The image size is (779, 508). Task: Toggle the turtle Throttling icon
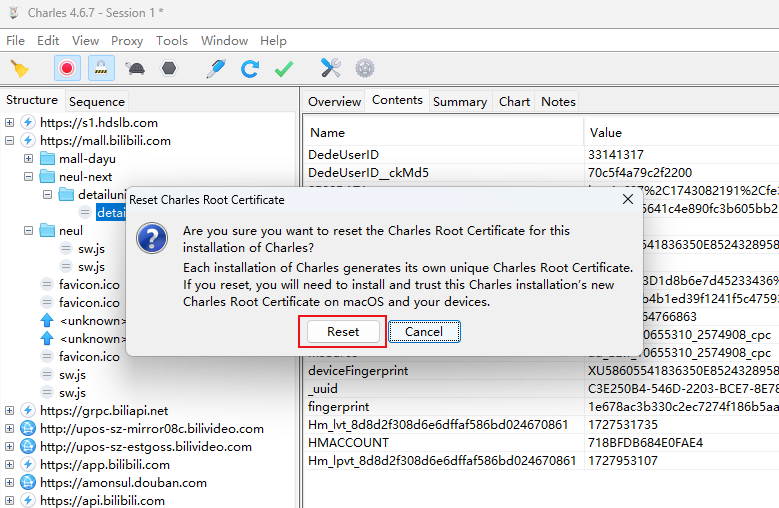(135, 69)
